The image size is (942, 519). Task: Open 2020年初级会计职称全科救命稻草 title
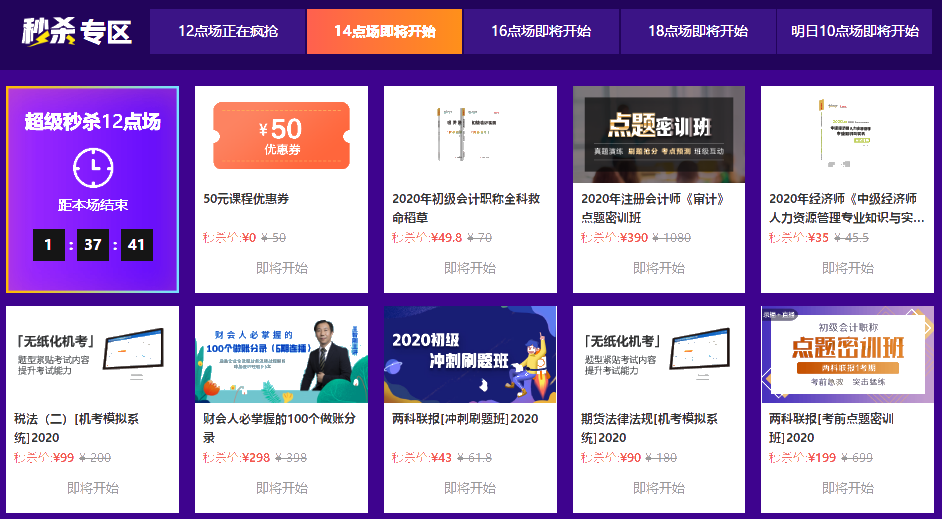[466, 208]
